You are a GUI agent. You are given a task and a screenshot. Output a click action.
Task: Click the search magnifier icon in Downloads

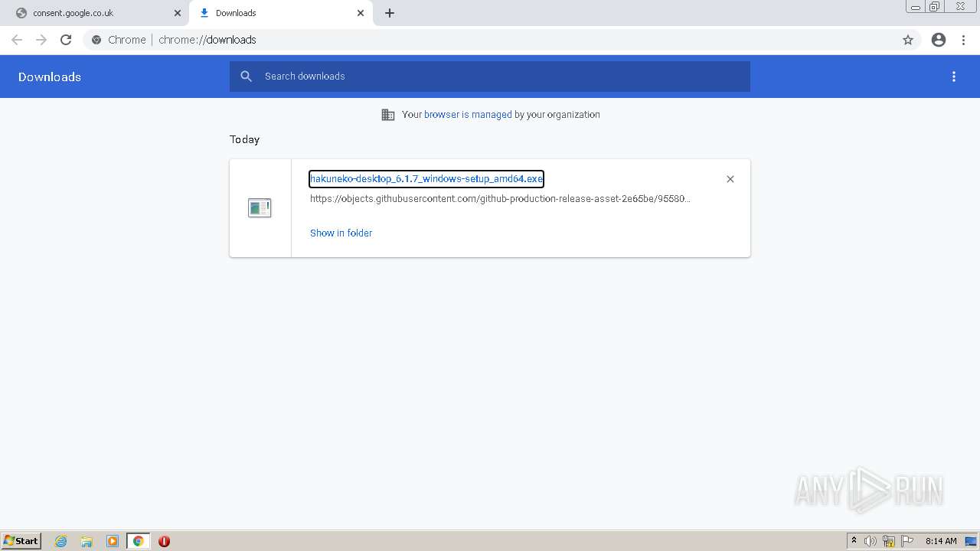click(246, 77)
